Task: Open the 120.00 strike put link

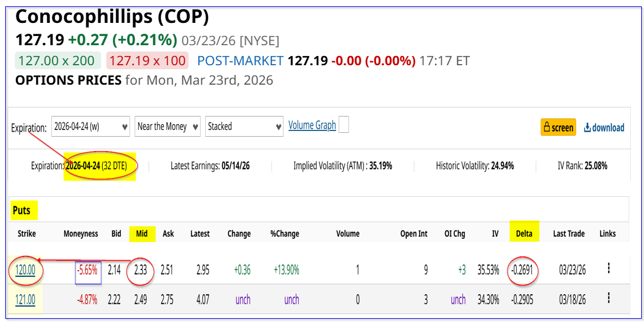Action: [25, 269]
